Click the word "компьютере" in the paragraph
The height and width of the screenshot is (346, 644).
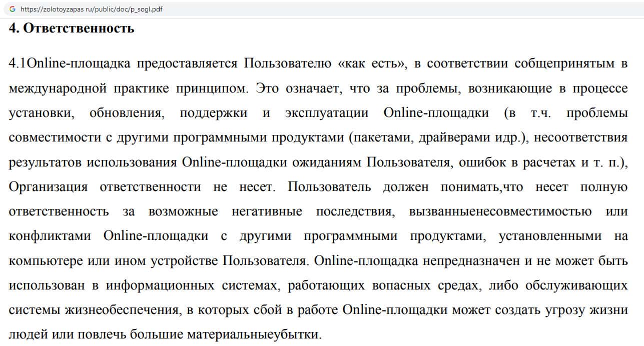pyautogui.click(x=47, y=261)
